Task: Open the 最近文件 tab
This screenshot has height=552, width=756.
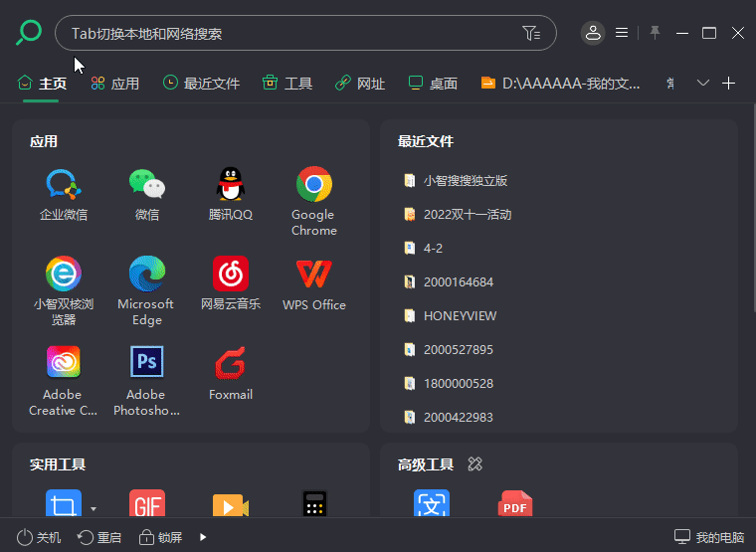Action: 201,84
